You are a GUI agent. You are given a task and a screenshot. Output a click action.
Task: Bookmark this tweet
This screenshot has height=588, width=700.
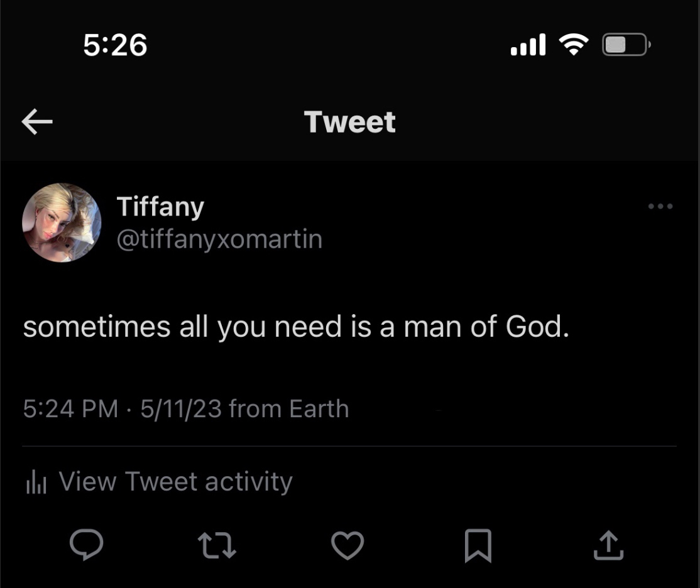point(478,545)
